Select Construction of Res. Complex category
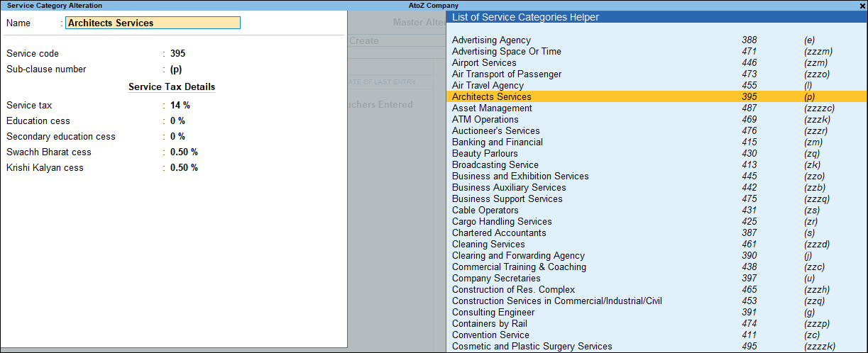 point(657,289)
